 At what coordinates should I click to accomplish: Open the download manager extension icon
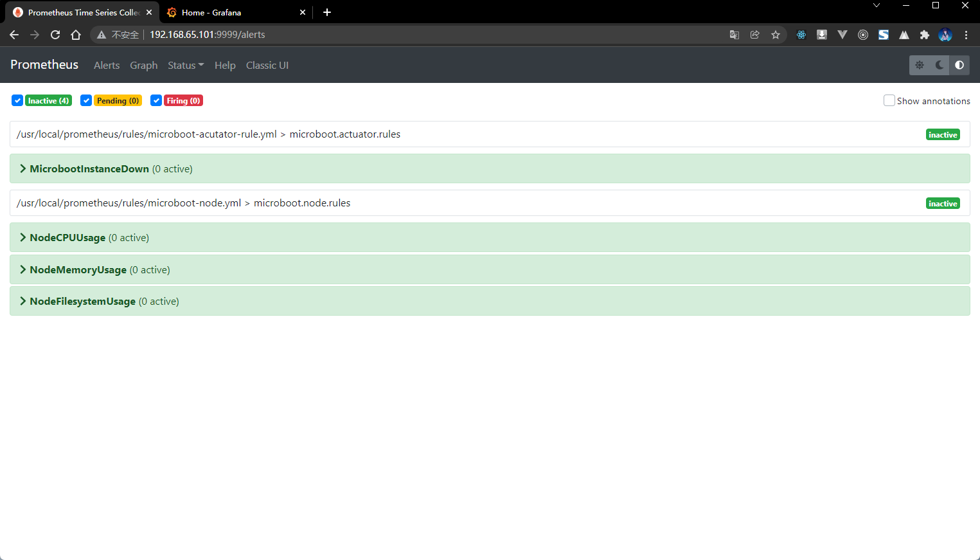point(822,35)
